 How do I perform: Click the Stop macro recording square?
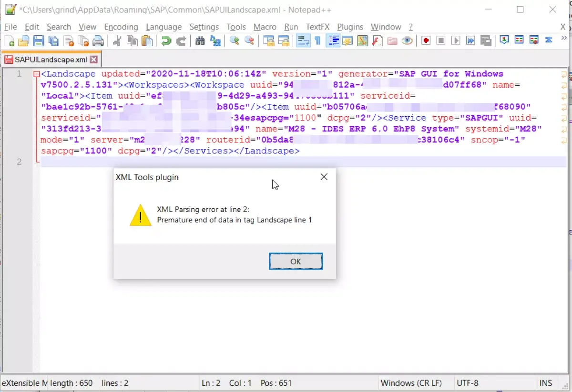[441, 41]
